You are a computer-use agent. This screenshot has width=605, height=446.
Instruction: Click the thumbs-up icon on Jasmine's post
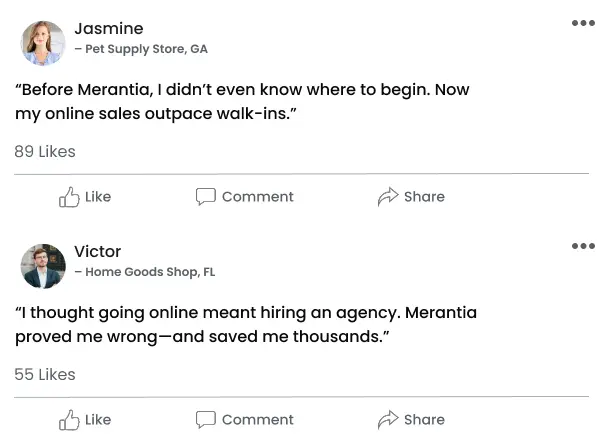click(69, 197)
